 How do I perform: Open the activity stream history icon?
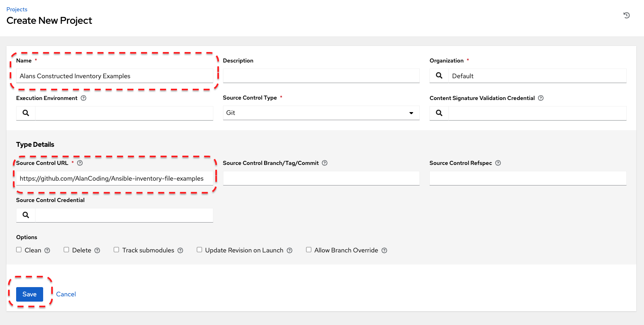coord(626,15)
